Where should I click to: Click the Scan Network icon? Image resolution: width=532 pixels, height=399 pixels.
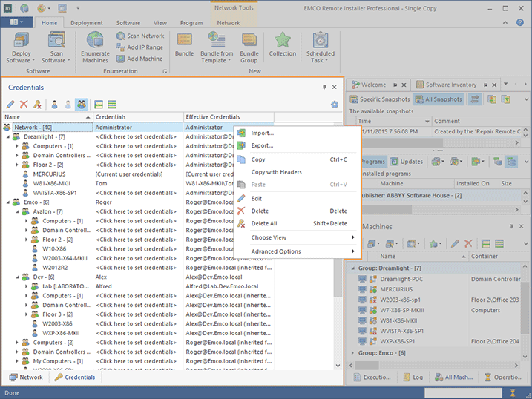(140, 36)
